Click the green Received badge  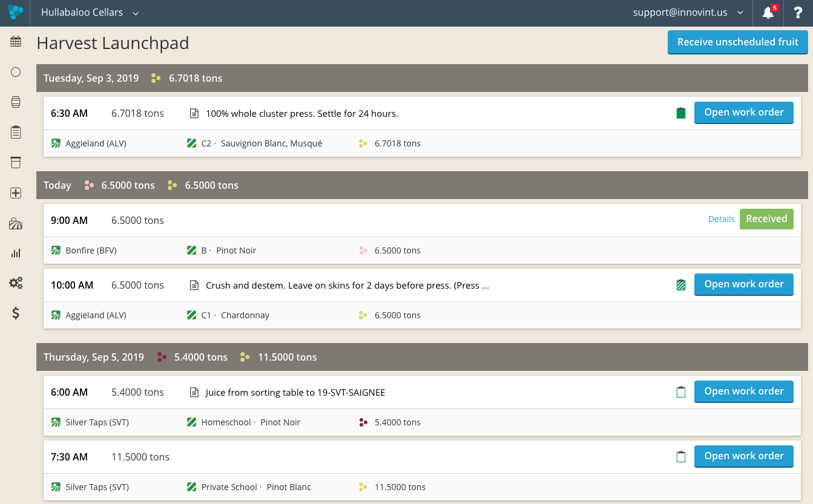click(x=766, y=219)
